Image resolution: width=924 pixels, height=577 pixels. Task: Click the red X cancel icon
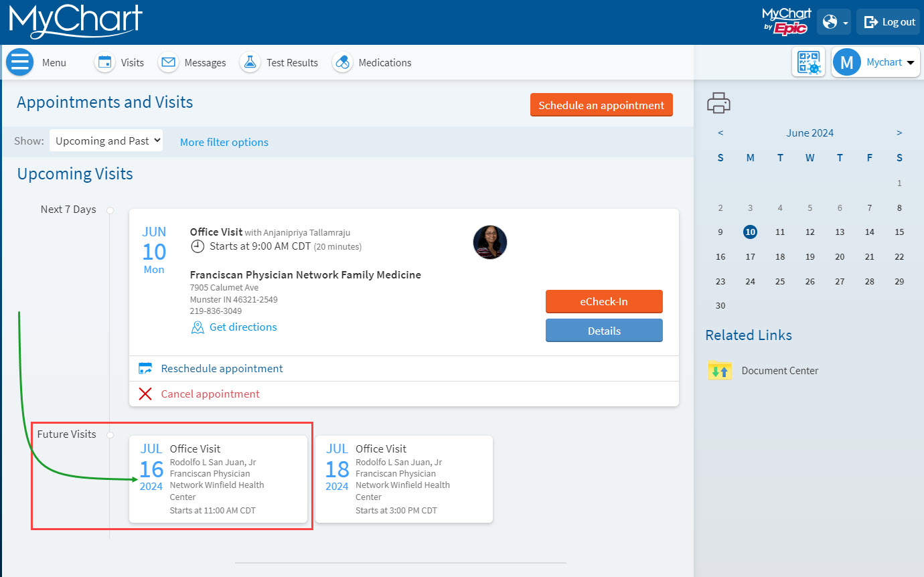point(145,394)
